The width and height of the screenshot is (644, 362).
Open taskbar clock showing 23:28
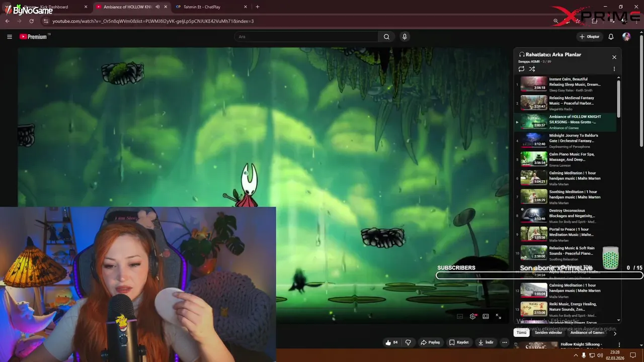(615, 355)
